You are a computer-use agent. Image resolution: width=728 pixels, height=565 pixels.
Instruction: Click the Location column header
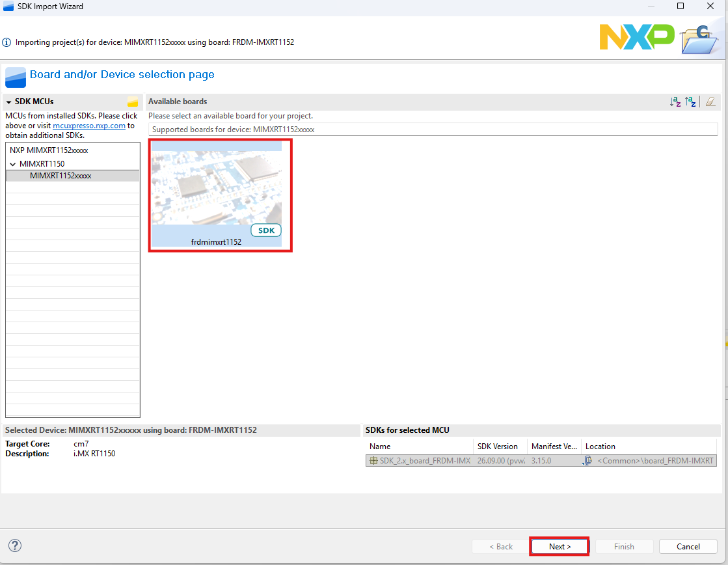point(649,446)
